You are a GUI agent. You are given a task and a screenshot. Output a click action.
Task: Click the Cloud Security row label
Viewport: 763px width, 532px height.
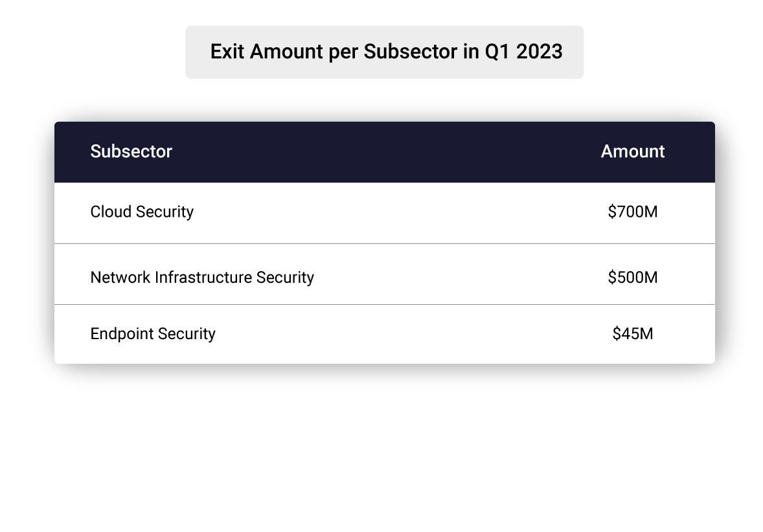tap(142, 212)
